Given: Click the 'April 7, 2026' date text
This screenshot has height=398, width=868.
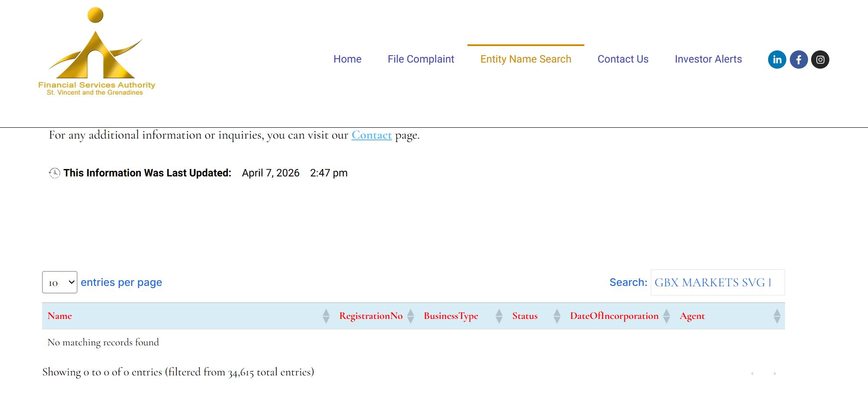Looking at the screenshot, I should pos(271,173).
